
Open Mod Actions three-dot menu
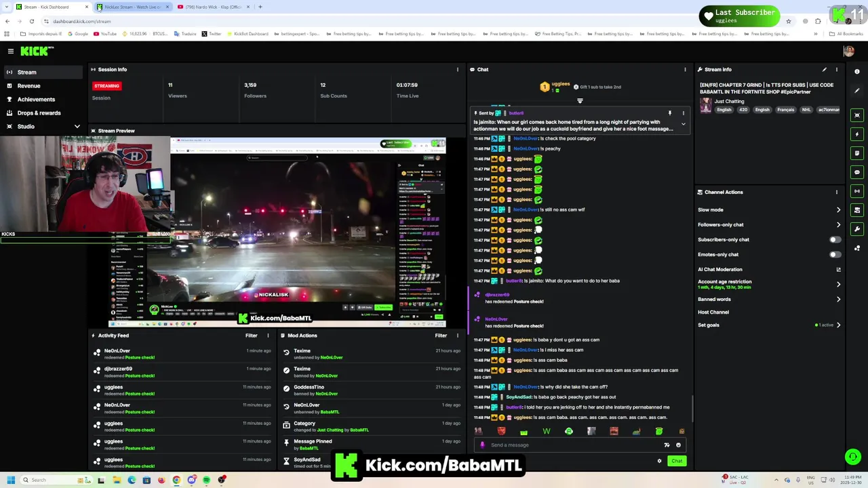click(x=458, y=335)
